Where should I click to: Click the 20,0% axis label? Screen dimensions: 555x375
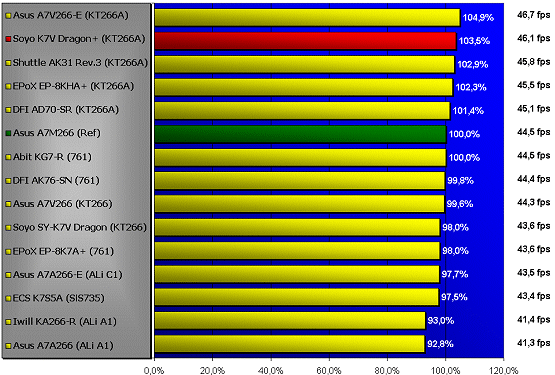coord(212,370)
